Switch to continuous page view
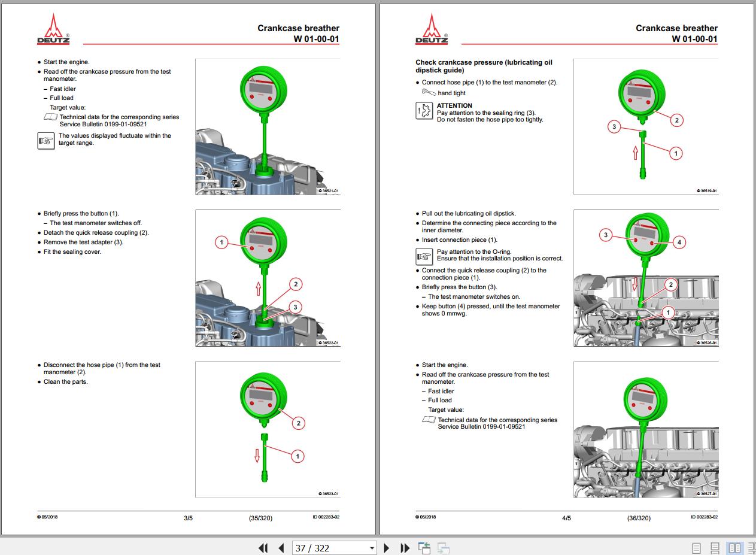Viewport: 756px width, 555px height. 715,548
